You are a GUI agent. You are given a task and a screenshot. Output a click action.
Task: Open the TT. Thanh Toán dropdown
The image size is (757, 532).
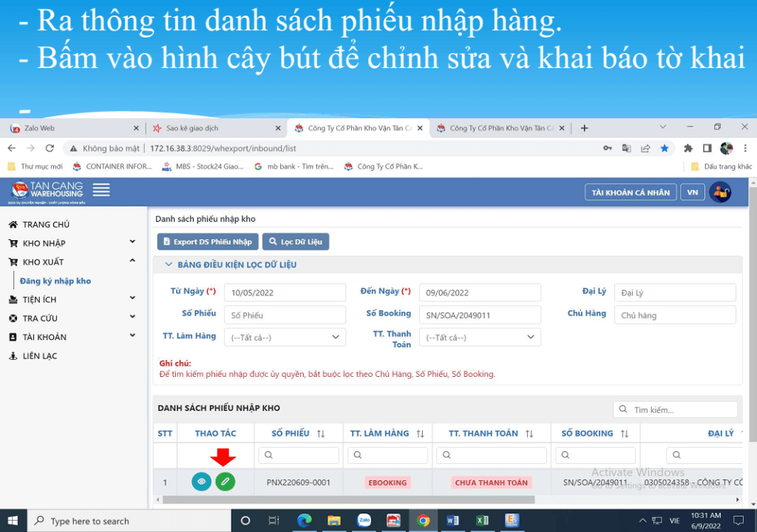[480, 337]
